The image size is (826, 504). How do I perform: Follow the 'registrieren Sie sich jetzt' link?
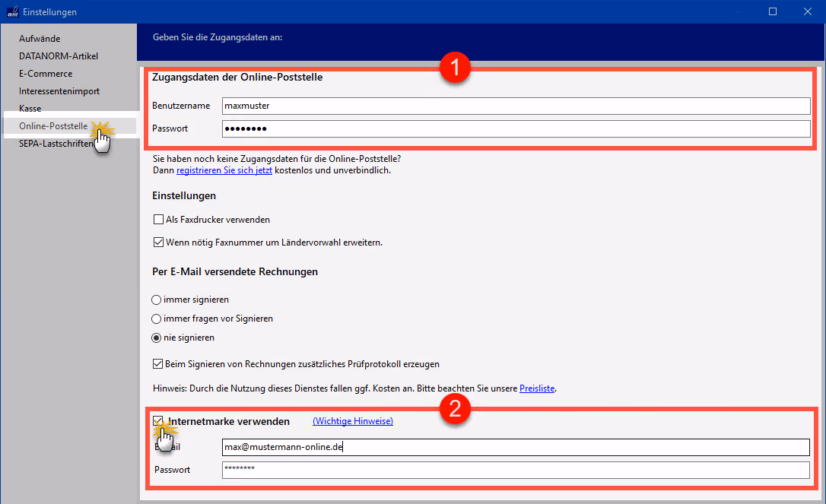coord(224,170)
